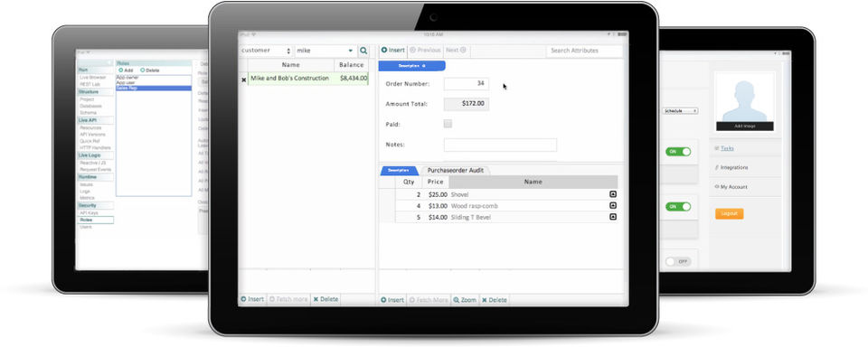Click Add image under the profile picture

click(x=744, y=127)
